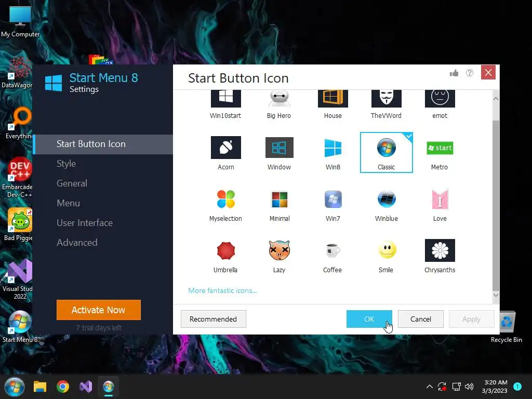Open the Start orb on taskbar
The height and width of the screenshot is (399, 532).
click(14, 387)
